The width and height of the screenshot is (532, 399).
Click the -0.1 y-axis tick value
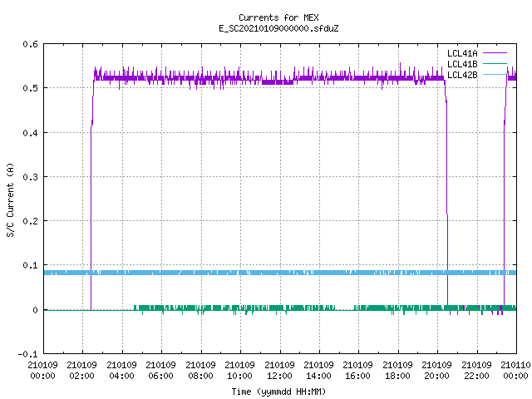click(27, 354)
